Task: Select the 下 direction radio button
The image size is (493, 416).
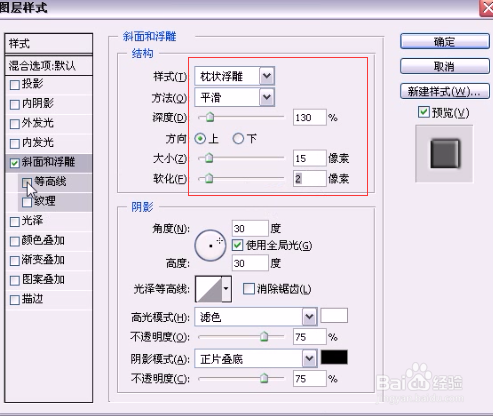Action: (x=238, y=138)
